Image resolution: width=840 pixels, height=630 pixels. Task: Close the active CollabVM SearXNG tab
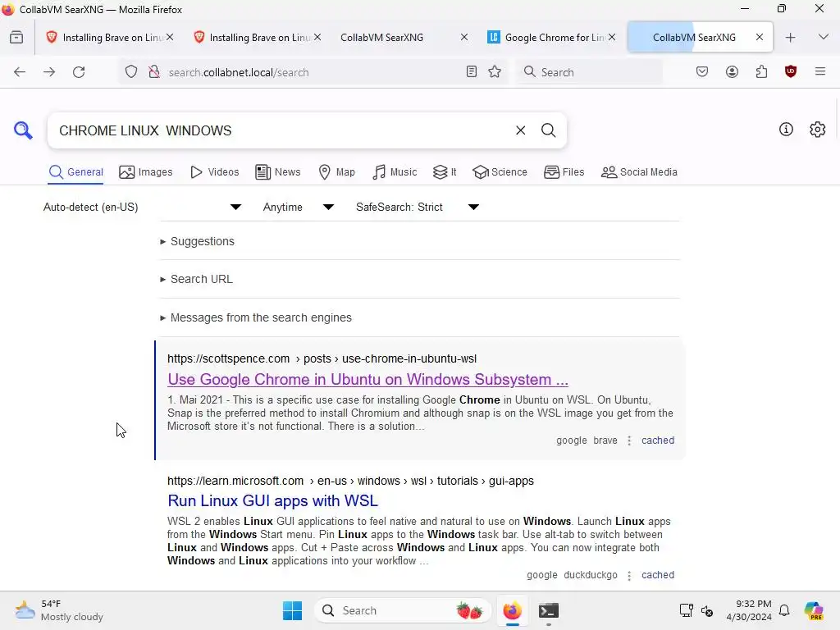coord(759,38)
